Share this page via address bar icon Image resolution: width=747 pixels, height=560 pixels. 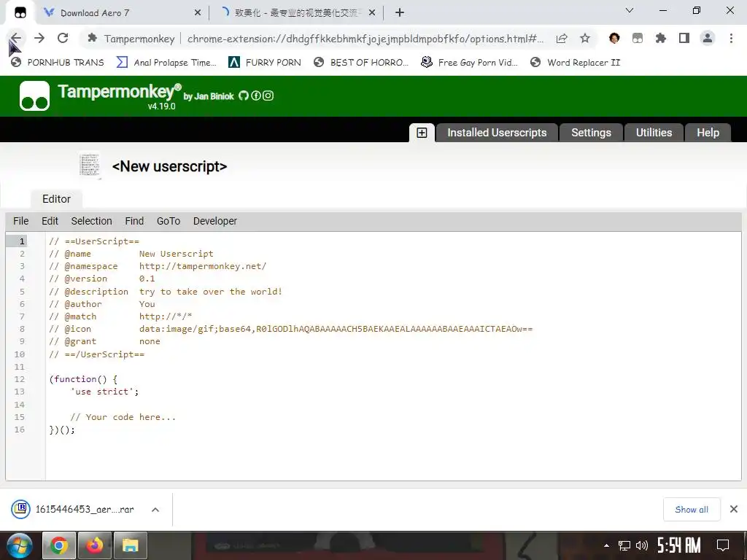coord(562,39)
